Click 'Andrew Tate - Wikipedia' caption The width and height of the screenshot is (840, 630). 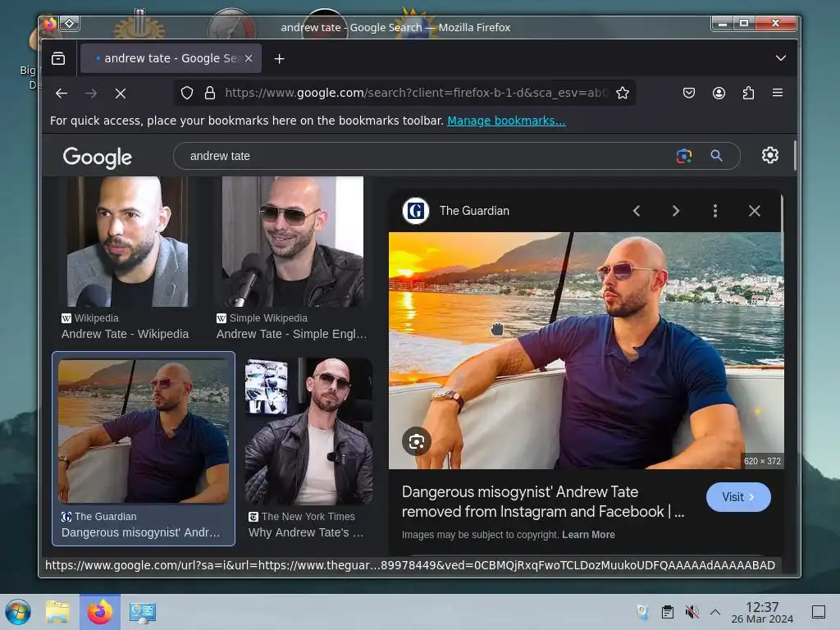tap(125, 334)
